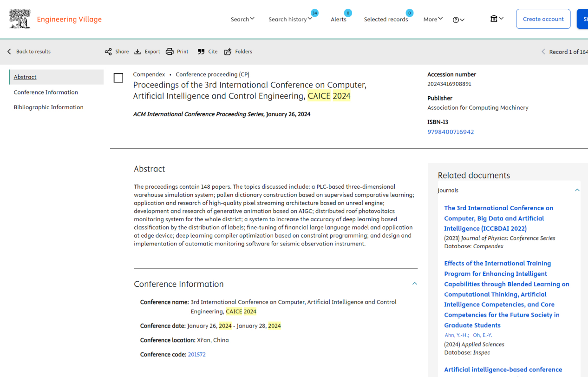Jump to Bibliographic Information section
The height and width of the screenshot is (377, 588).
click(x=49, y=107)
